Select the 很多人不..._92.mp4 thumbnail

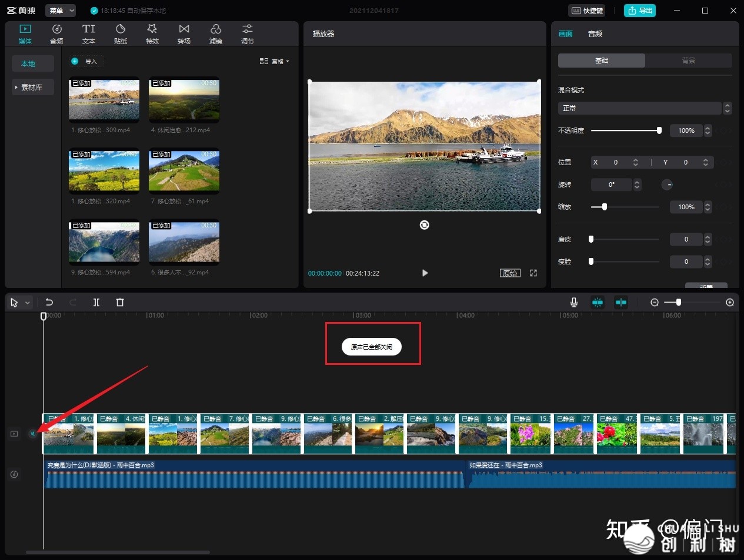pos(184,242)
